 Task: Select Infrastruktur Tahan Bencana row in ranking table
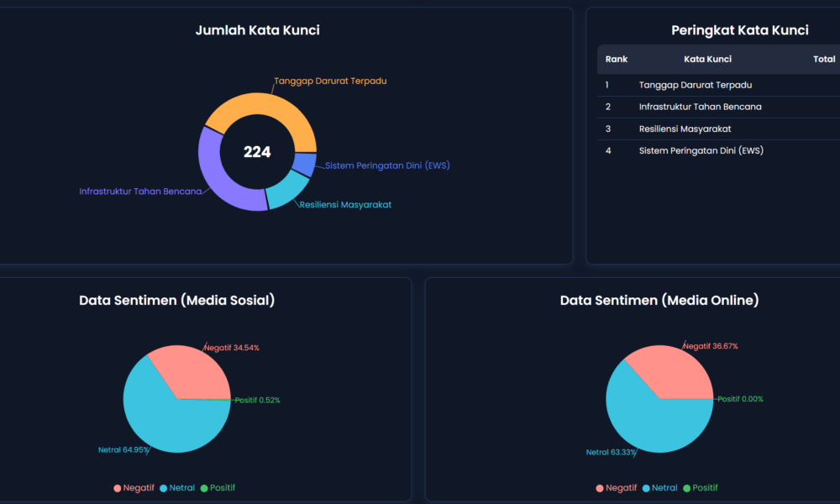700,107
